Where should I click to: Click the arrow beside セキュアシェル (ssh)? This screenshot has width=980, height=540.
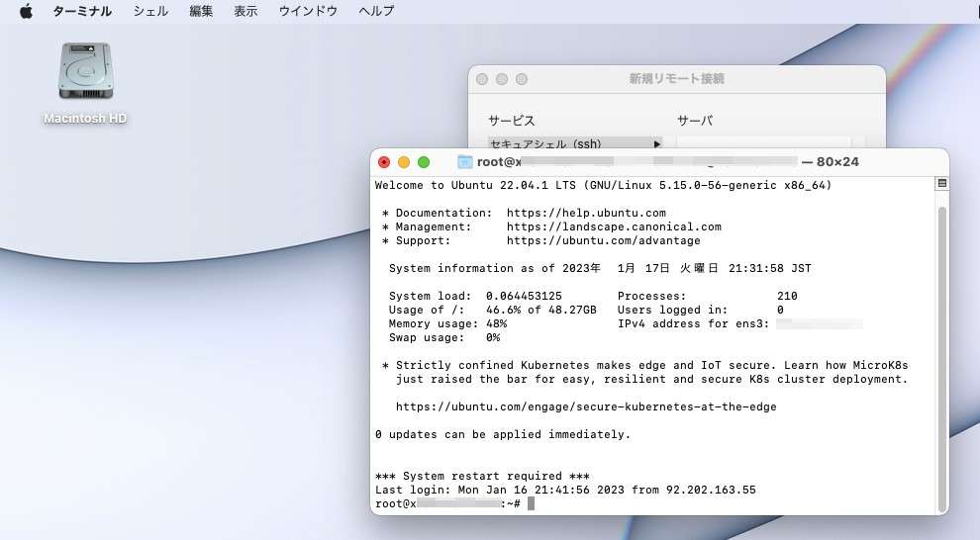point(657,143)
